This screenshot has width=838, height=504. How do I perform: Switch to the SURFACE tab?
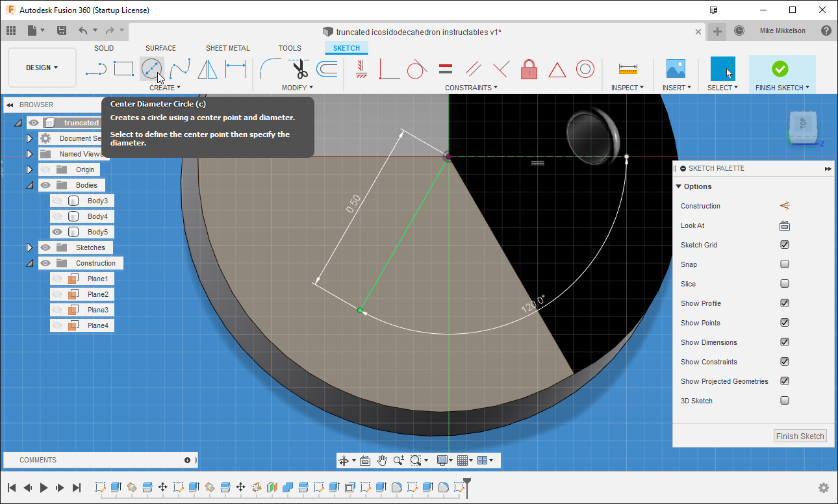(160, 47)
